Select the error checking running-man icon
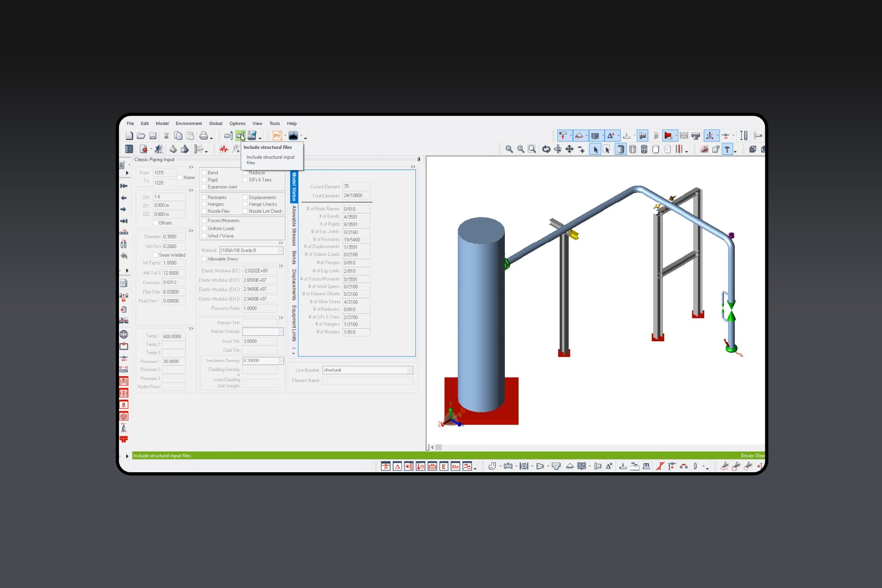The height and width of the screenshot is (588, 882). [159, 148]
